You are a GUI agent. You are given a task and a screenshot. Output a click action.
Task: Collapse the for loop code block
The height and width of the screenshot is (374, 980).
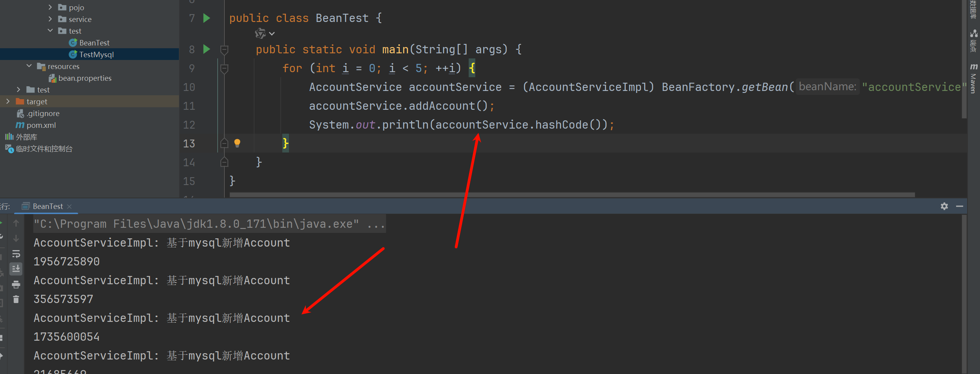point(224,69)
